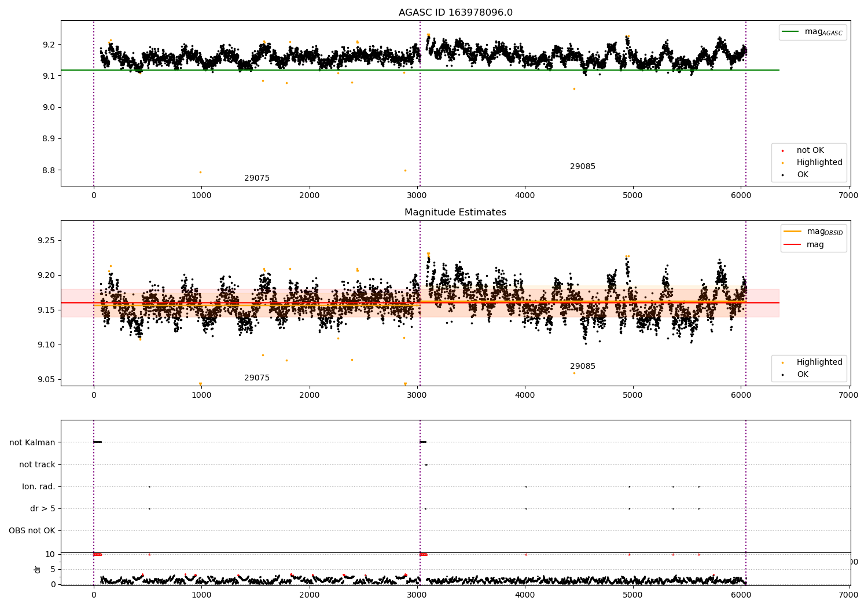Click the 3000 x-axis tick under top plot
The image size is (868, 608).
417,195
